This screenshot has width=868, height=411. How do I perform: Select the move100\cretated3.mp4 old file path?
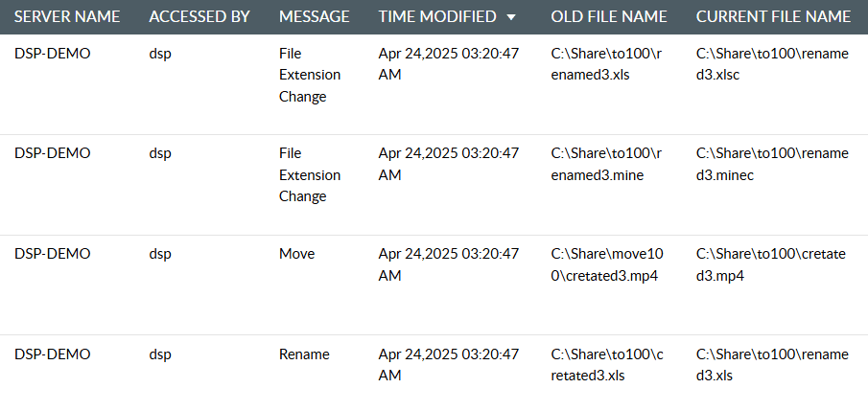[606, 264]
